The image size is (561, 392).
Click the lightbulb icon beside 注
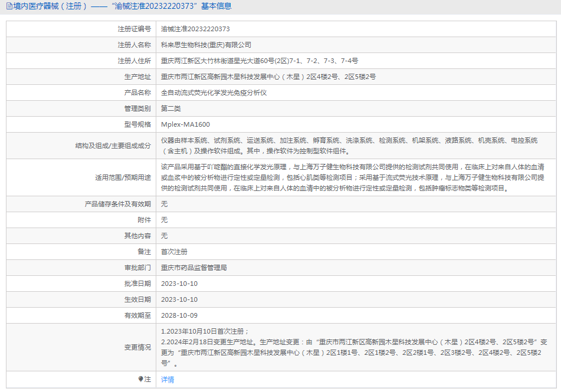140,379
